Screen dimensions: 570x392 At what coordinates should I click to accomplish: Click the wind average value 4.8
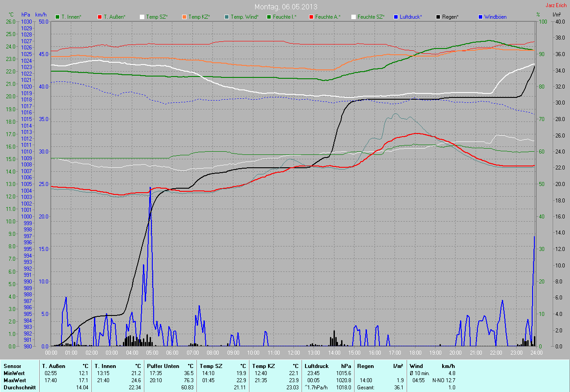pyautogui.click(x=452, y=373)
